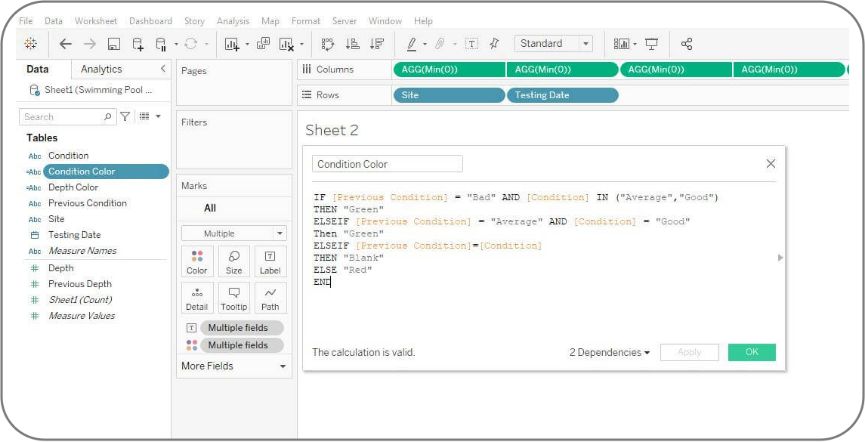
Task: Click the data pane search magnifier icon
Action: [x=108, y=116]
